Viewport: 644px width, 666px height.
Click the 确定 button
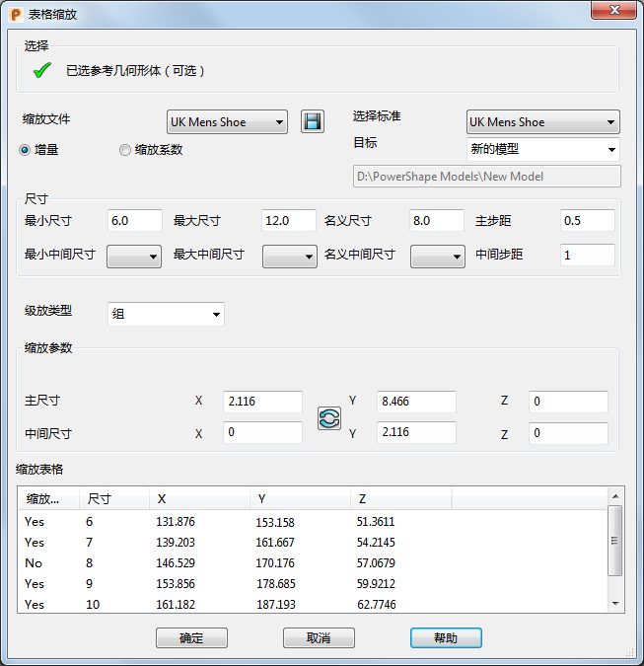point(191,638)
